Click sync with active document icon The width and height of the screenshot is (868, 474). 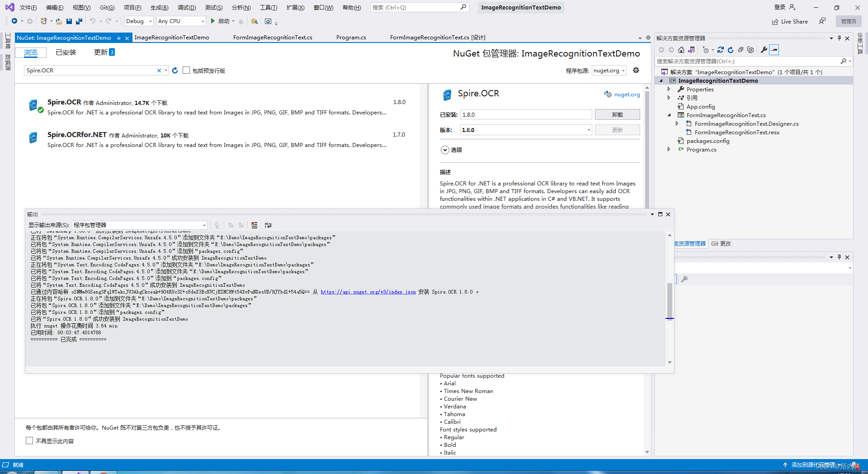pyautogui.click(x=721, y=50)
